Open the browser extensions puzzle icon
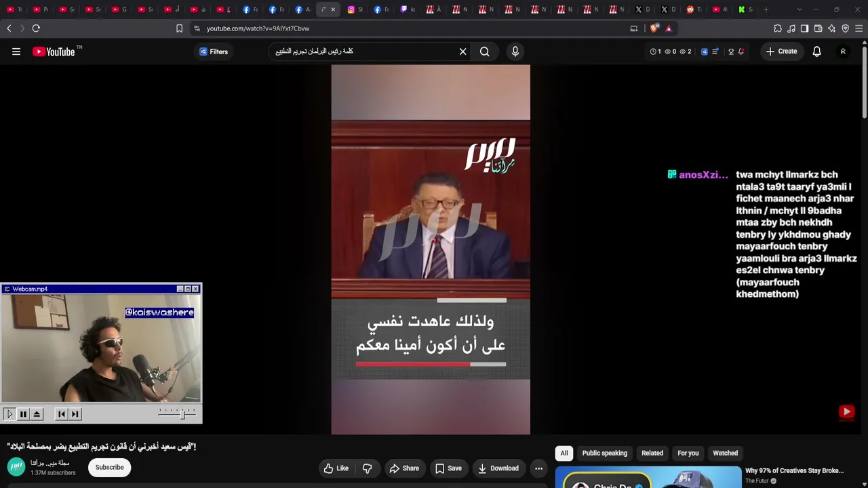Screen dimensions: 868x488 [778, 28]
